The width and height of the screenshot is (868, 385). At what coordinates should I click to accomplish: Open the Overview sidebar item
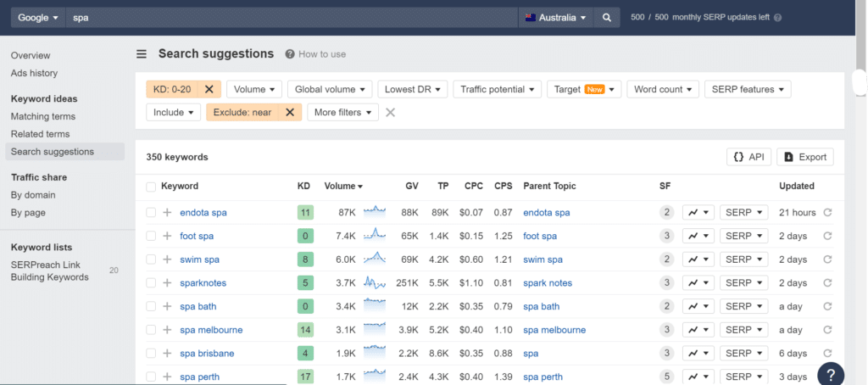tap(31, 55)
